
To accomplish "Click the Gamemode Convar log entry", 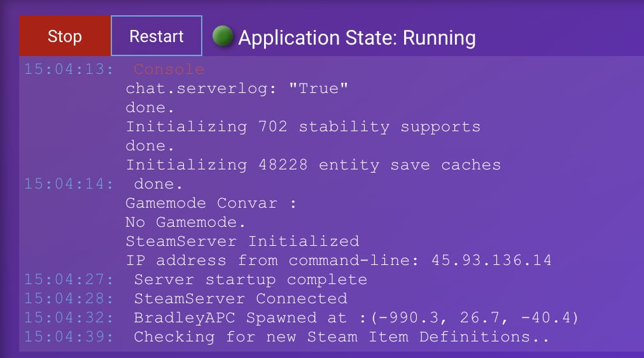I will coord(211,203).
